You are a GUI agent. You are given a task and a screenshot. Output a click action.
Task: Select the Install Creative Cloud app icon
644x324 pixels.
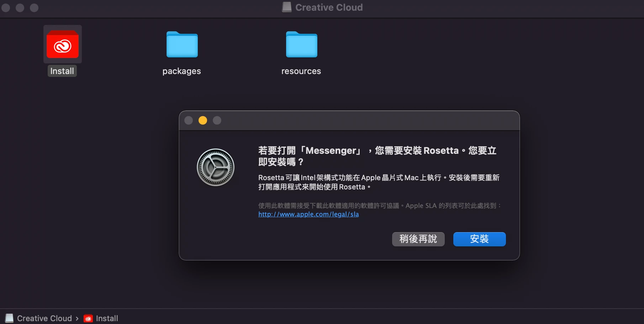63,45
